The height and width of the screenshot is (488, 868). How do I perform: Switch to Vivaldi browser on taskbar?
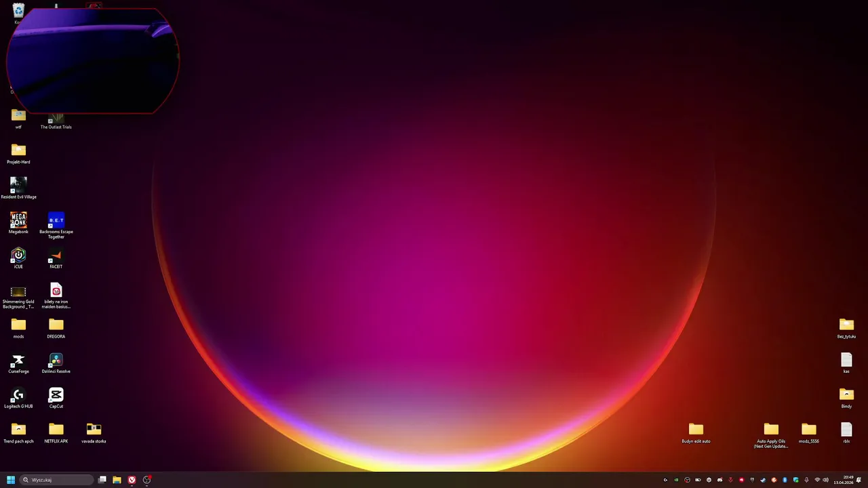pos(132,480)
